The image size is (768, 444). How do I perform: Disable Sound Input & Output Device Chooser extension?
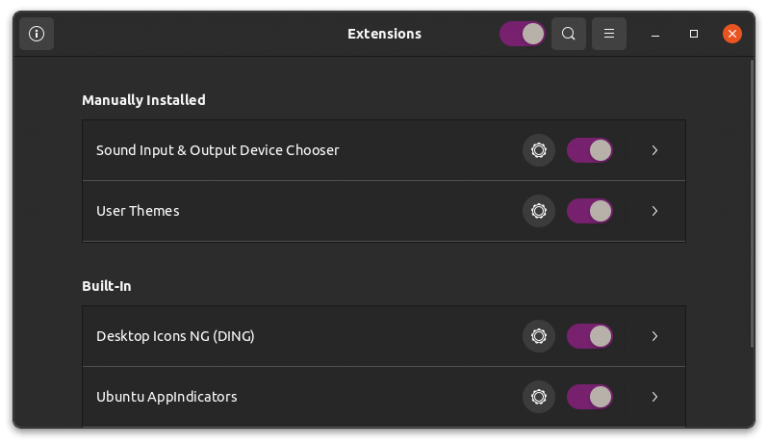tap(589, 151)
